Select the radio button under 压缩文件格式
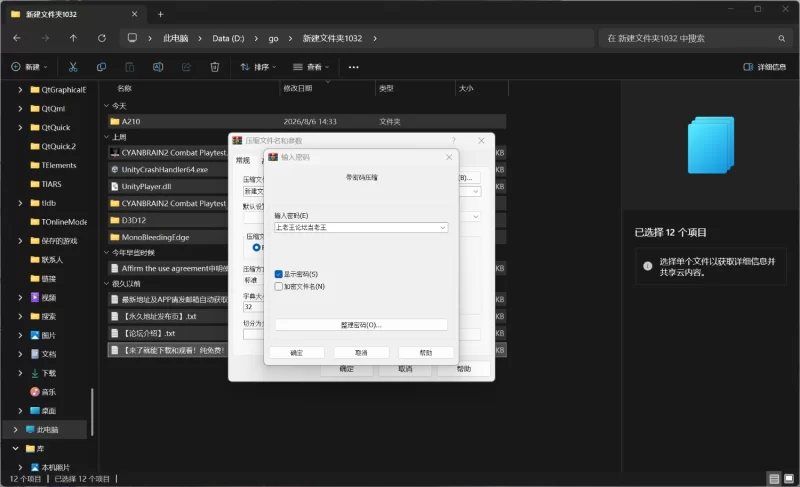The image size is (800, 487). (x=256, y=247)
